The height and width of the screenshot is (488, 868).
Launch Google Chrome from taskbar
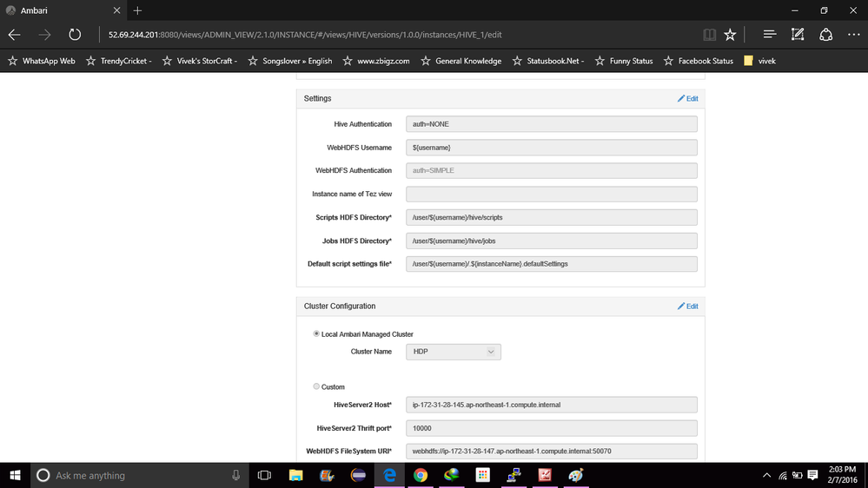coord(421,475)
